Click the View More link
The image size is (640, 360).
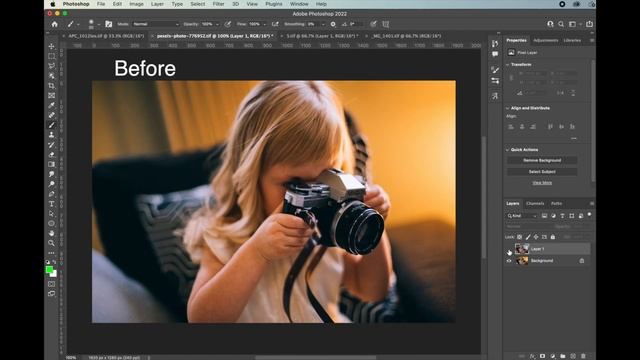[x=542, y=183]
